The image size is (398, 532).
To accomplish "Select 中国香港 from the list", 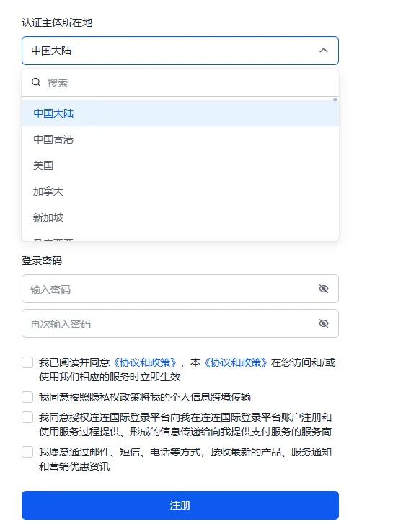I will pyautogui.click(x=180, y=139).
